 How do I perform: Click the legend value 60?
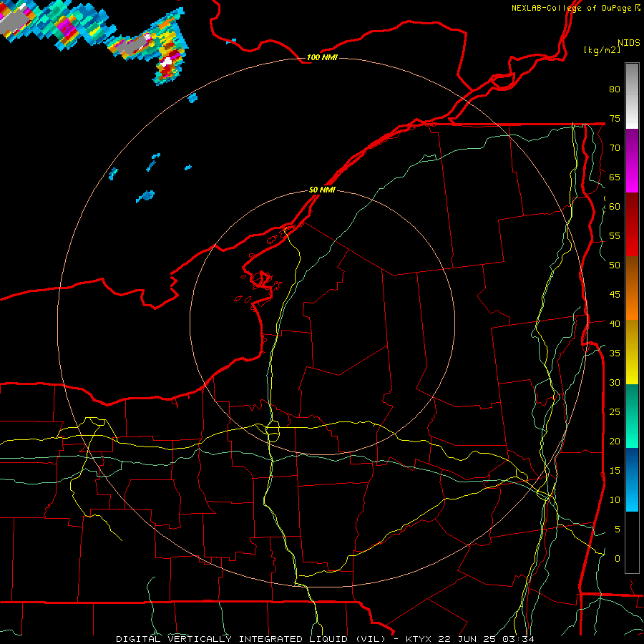615,207
